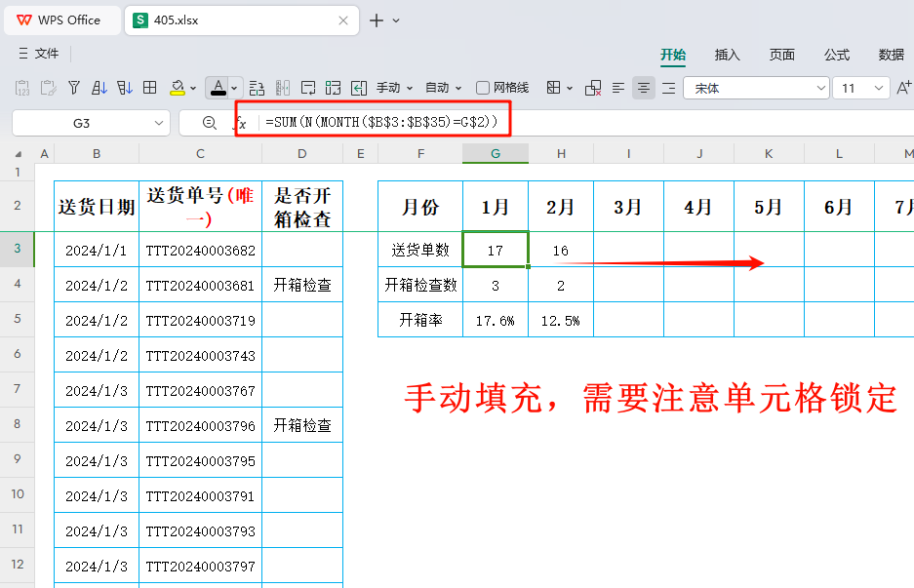Close the 405.xlsx tab
The width and height of the screenshot is (914, 588).
click(x=343, y=20)
